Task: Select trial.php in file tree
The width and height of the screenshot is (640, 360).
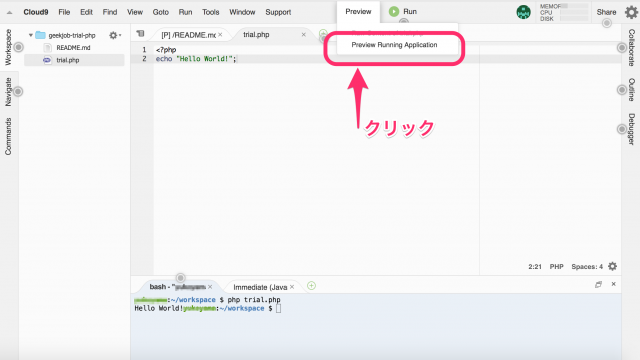Action: coord(68,60)
